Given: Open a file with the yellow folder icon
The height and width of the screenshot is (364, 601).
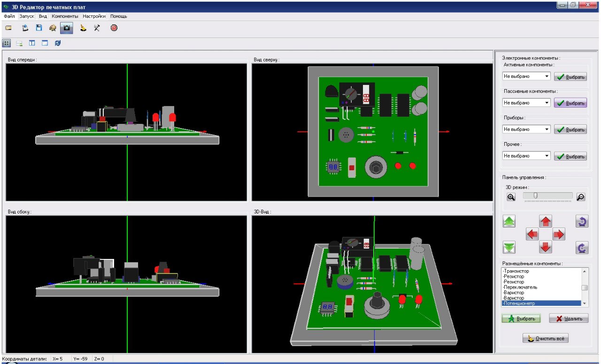Looking at the screenshot, I should [8, 28].
